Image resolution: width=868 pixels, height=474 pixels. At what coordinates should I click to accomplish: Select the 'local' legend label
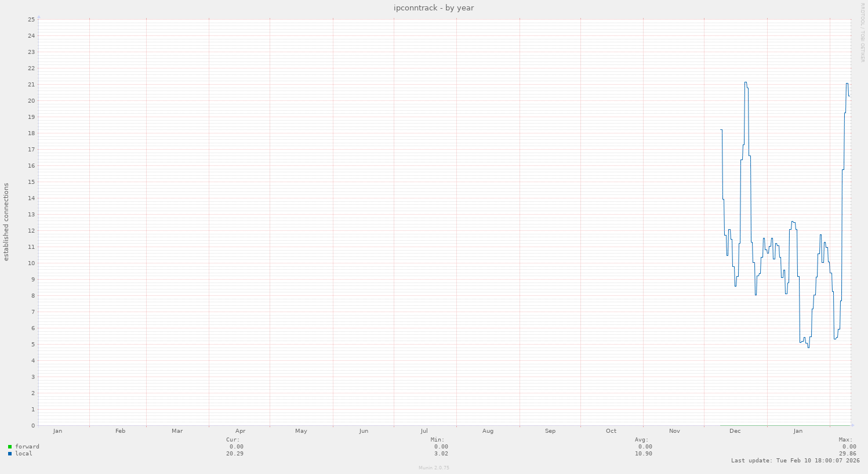(x=24, y=454)
